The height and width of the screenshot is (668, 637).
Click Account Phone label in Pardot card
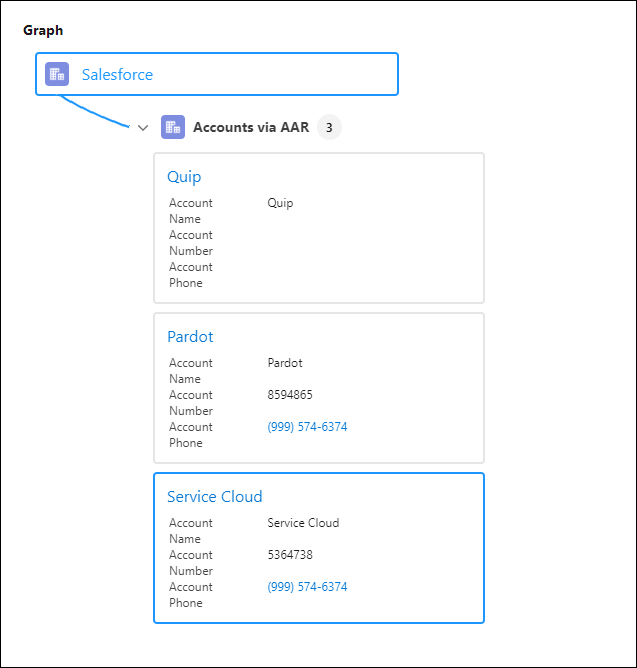(190, 435)
